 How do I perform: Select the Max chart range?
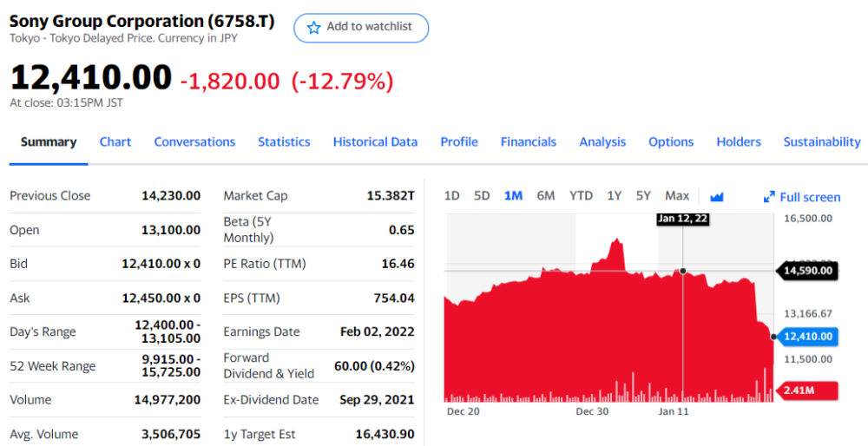point(677,196)
